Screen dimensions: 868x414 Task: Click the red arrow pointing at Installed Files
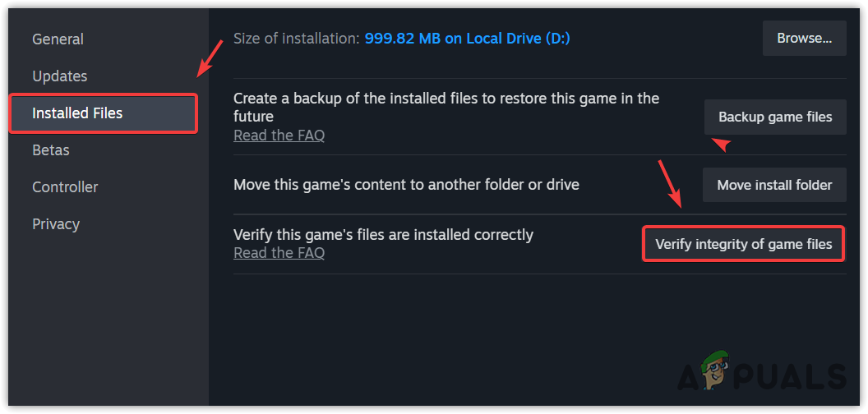(x=210, y=59)
